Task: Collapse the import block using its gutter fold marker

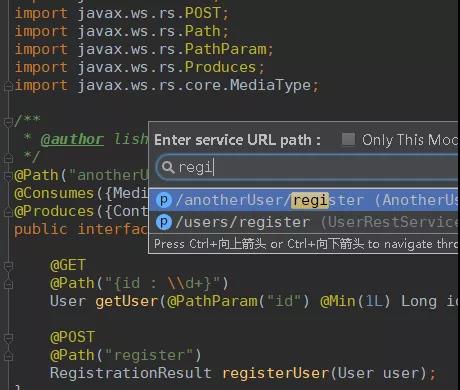Action: (x=8, y=87)
